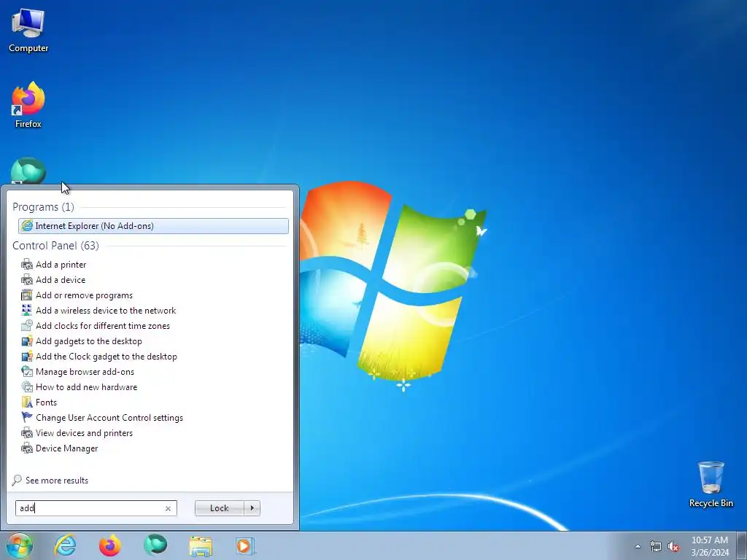Open the clock showing 10:57 AM
The width and height of the screenshot is (747, 560).
710,545
